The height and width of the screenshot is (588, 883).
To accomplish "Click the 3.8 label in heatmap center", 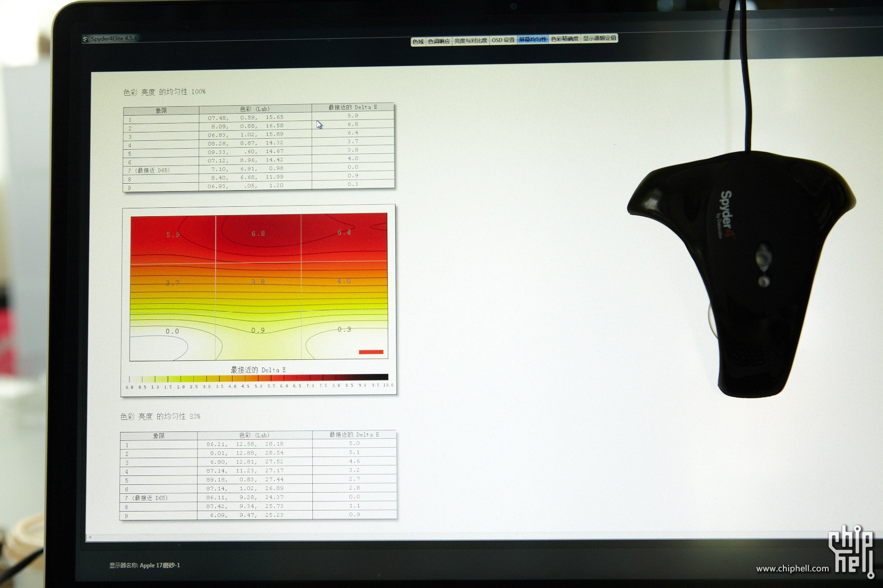I will pos(258,282).
